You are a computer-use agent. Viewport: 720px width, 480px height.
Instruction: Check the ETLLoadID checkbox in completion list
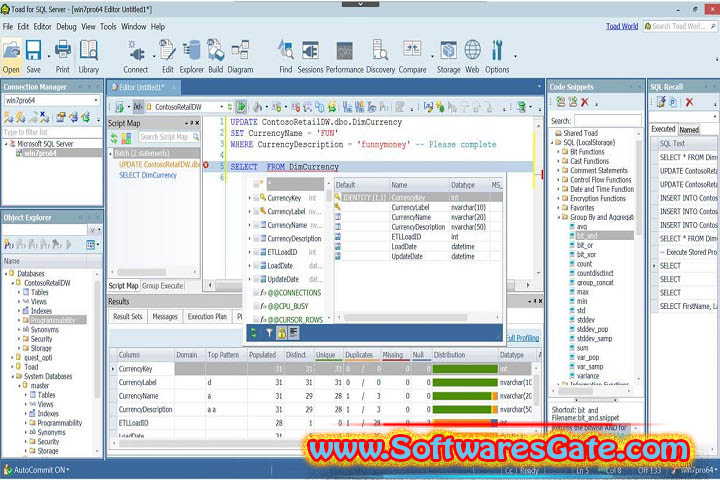click(x=255, y=252)
